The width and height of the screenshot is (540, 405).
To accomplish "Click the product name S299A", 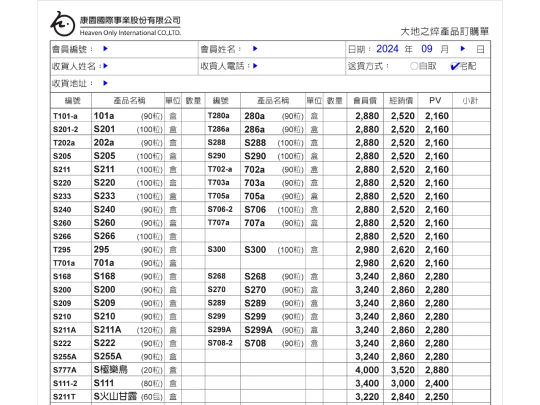I will pyautogui.click(x=258, y=330).
